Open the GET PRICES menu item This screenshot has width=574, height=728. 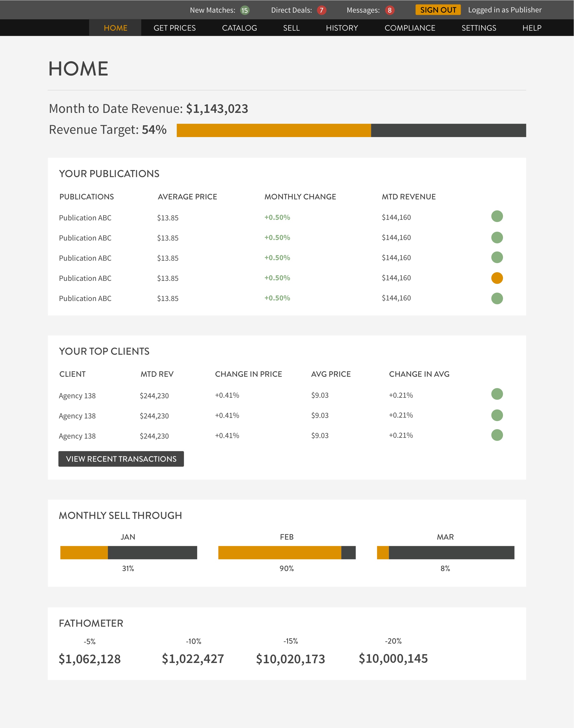tap(174, 28)
